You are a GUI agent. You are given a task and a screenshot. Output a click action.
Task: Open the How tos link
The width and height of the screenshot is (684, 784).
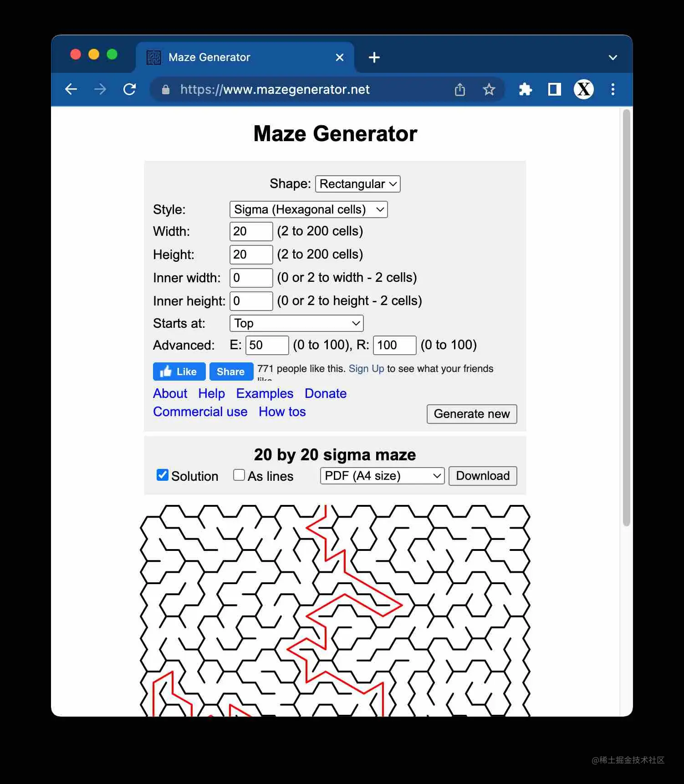click(x=282, y=412)
